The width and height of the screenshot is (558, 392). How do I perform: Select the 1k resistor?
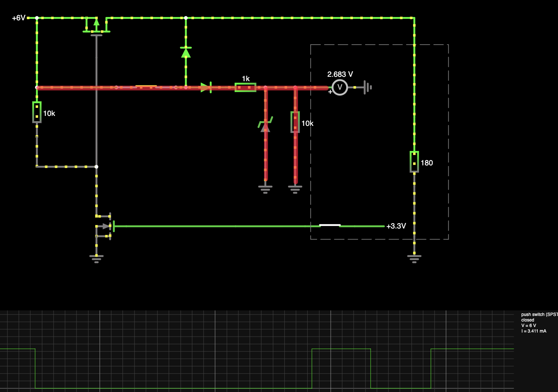pyautogui.click(x=245, y=87)
